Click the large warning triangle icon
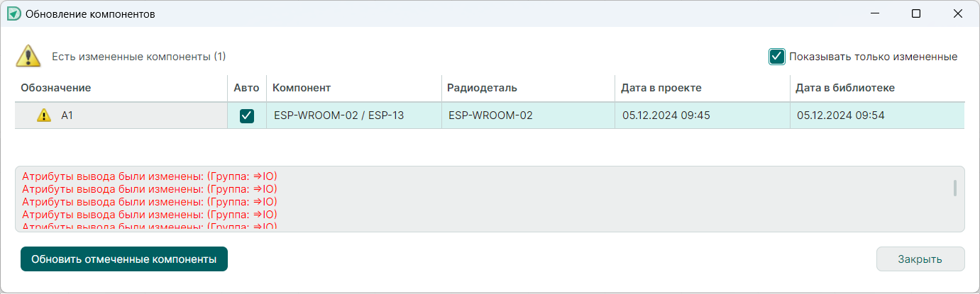This screenshot has width=980, height=294. click(28, 56)
